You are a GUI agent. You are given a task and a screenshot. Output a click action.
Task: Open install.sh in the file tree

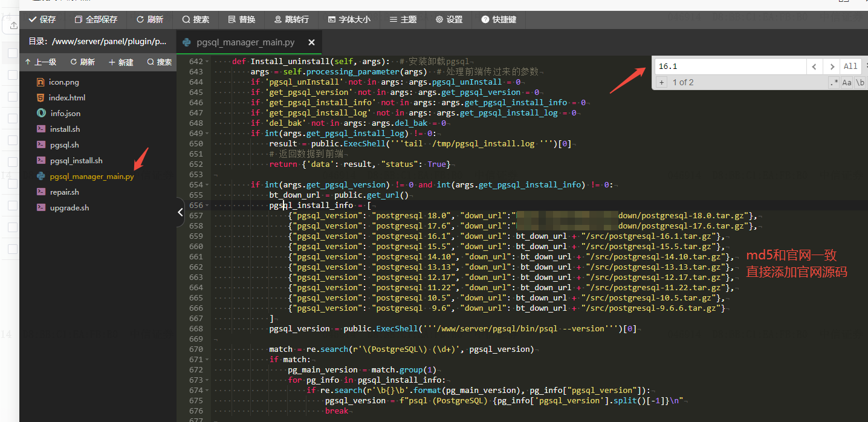coord(65,129)
